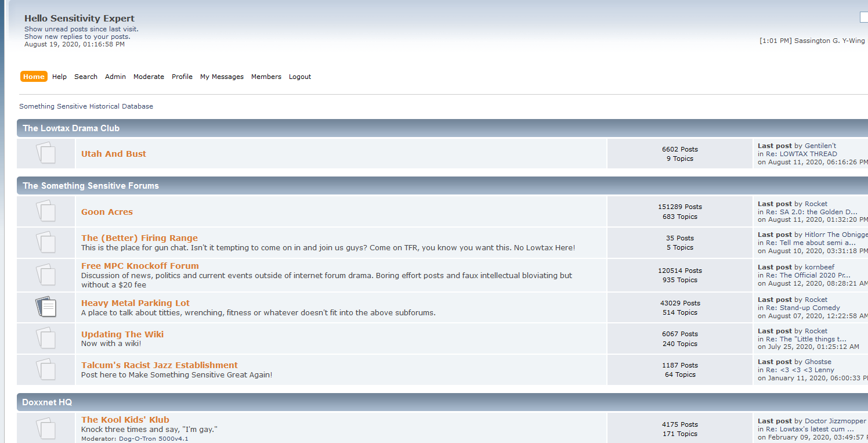Open the Heavy Metal Parking Lot forum

[x=135, y=303]
